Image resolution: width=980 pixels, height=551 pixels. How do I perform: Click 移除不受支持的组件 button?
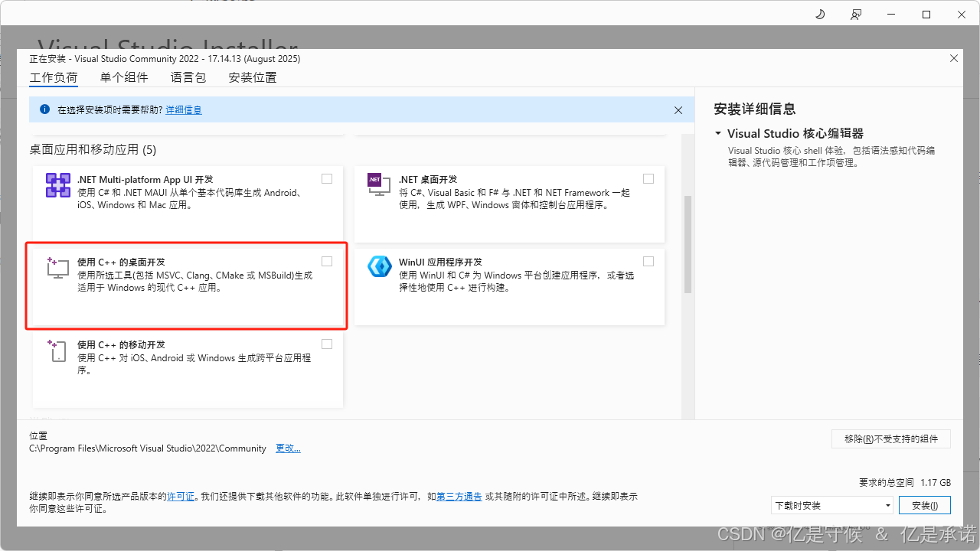pos(891,439)
